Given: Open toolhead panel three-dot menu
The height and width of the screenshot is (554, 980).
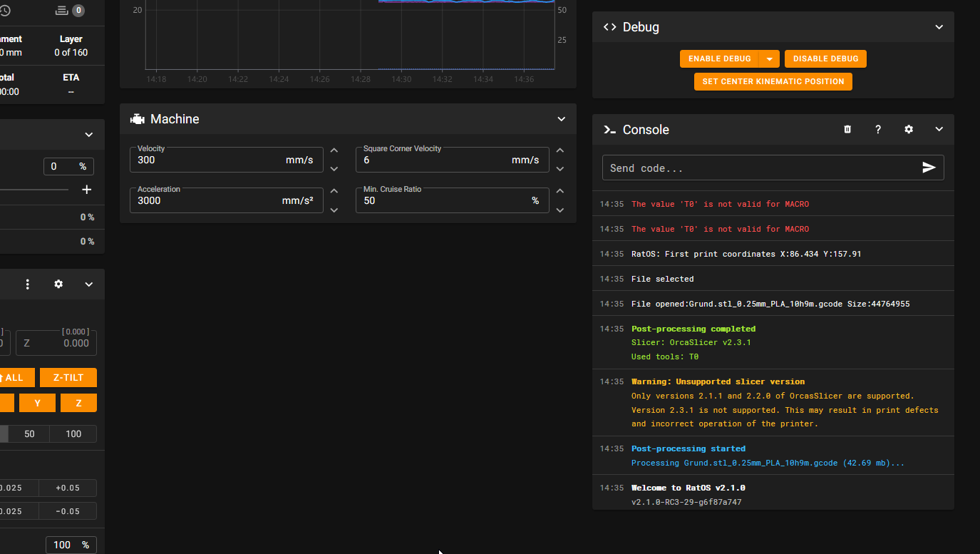Looking at the screenshot, I should tap(28, 284).
